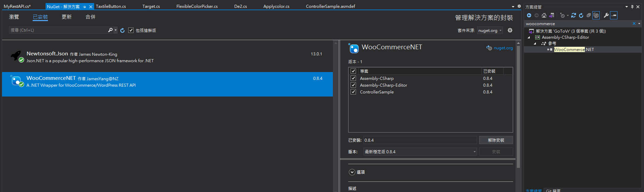The image size is (644, 192).
Task: Uncheck the ControllerSample project checkbox
Action: coord(353,92)
